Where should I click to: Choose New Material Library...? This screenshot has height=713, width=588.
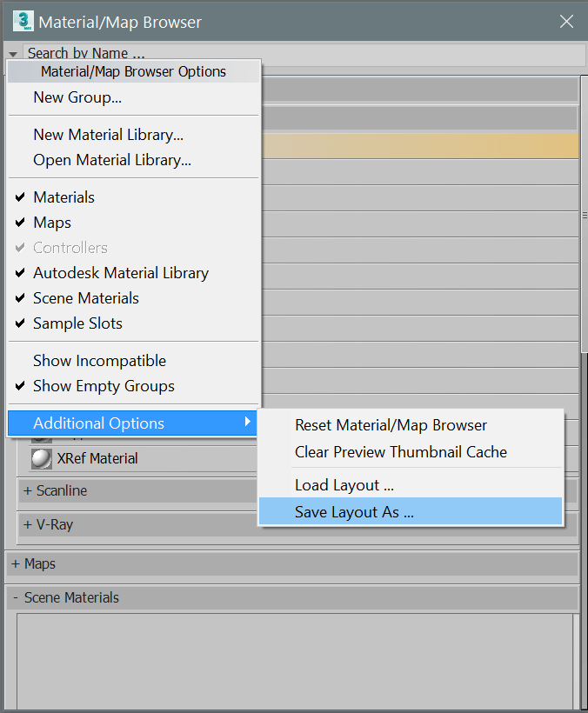(134, 135)
